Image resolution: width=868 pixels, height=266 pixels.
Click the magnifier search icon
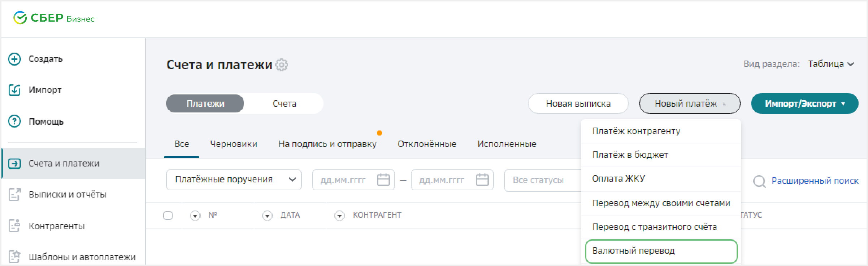coord(760,181)
